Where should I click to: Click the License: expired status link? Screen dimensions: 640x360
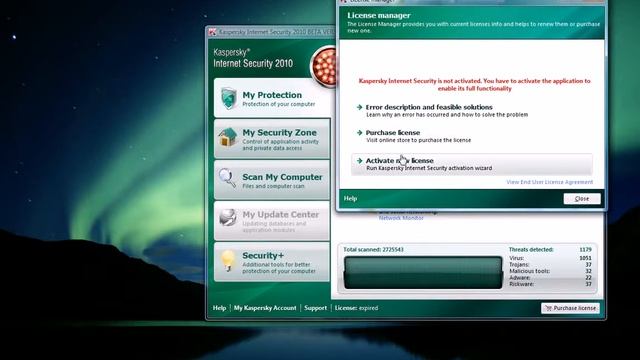pos(356,308)
